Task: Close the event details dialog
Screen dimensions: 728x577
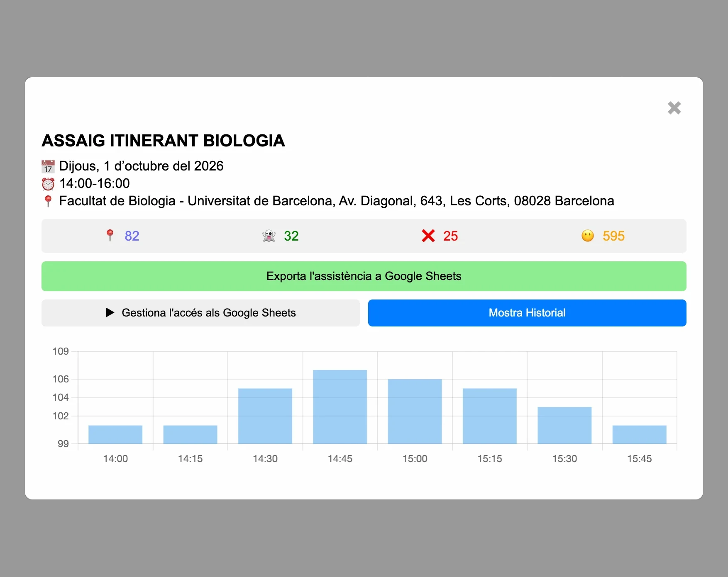Action: [x=674, y=108]
